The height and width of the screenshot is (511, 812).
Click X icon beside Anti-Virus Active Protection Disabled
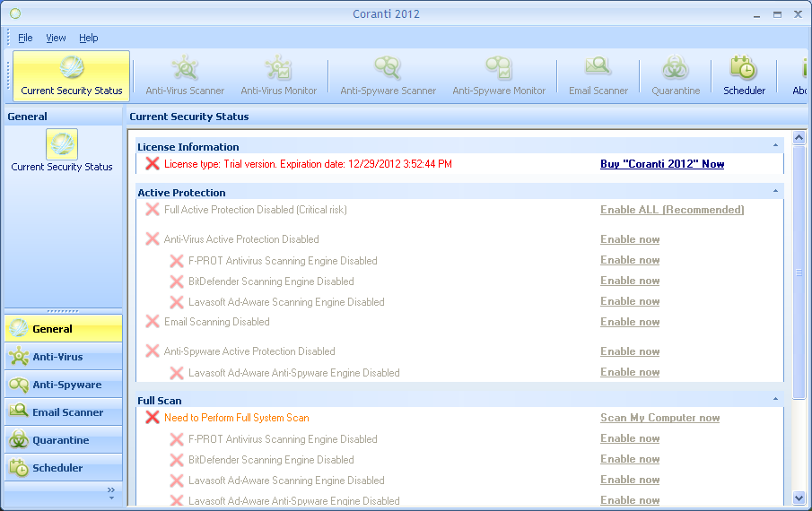tap(153, 239)
